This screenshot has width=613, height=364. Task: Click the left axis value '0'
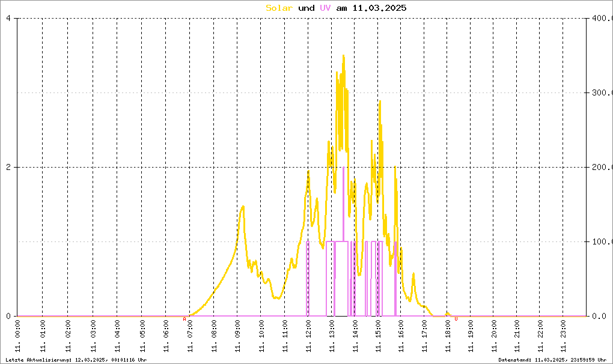8,316
